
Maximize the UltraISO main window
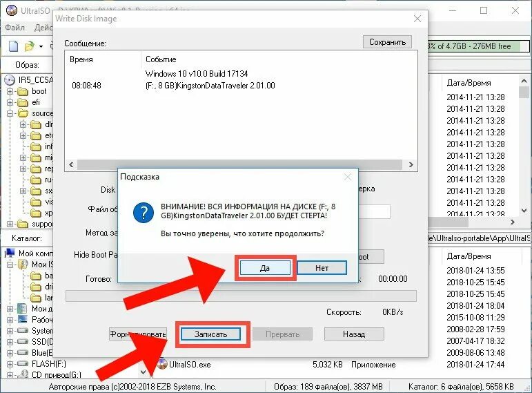pyautogui.click(x=484, y=10)
